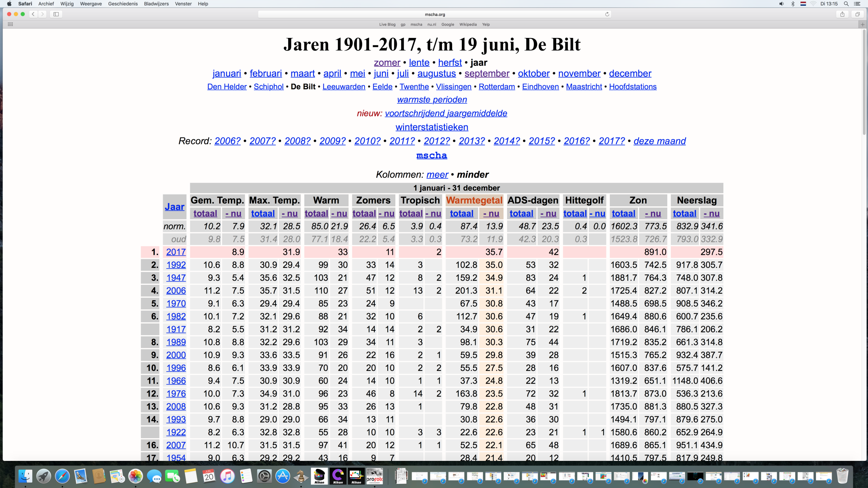868x488 pixels.
Task: Click Safari back navigation arrow
Action: pos(33,14)
